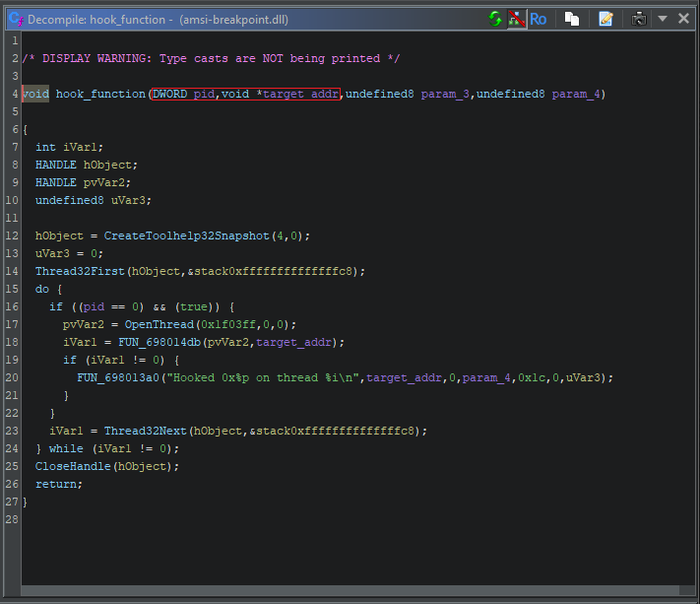Open the export/edit pencil notepad icon

click(605, 19)
